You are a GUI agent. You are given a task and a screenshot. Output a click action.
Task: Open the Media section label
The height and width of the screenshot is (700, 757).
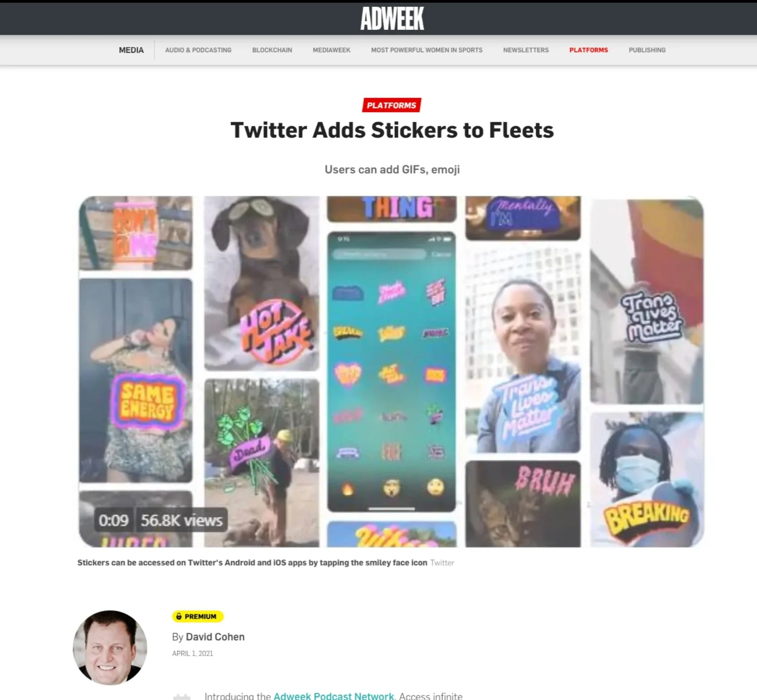[131, 50]
